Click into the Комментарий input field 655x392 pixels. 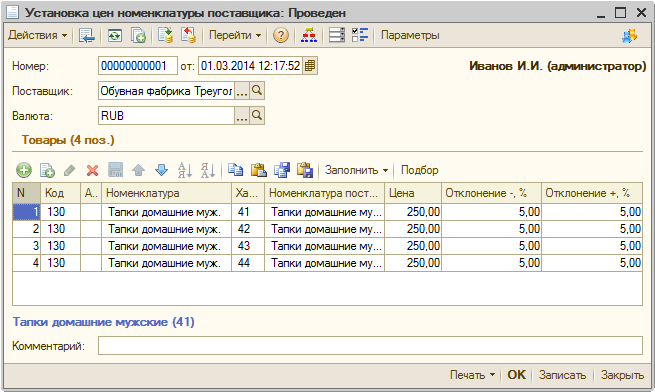[370, 346]
